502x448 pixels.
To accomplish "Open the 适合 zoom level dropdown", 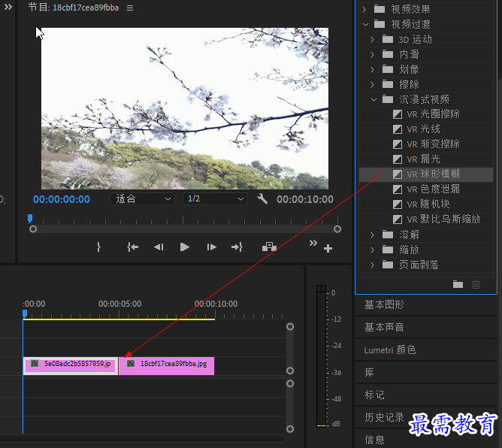I will pos(143,199).
